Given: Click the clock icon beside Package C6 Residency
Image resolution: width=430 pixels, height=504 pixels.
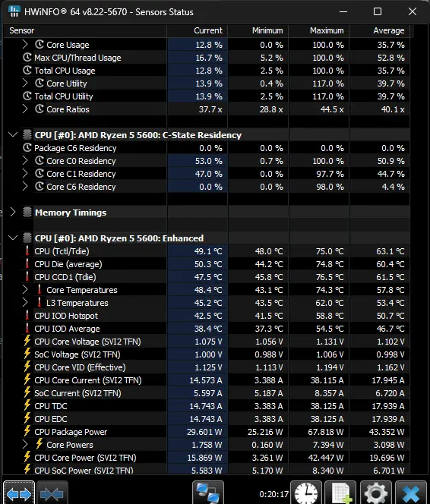Looking at the screenshot, I should (x=27, y=148).
